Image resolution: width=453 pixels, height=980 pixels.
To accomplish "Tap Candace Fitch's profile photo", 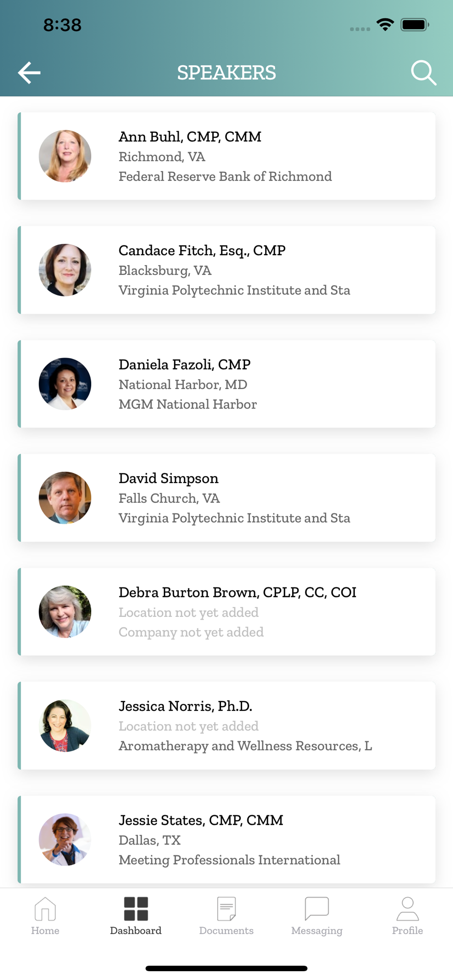I will [x=65, y=270].
